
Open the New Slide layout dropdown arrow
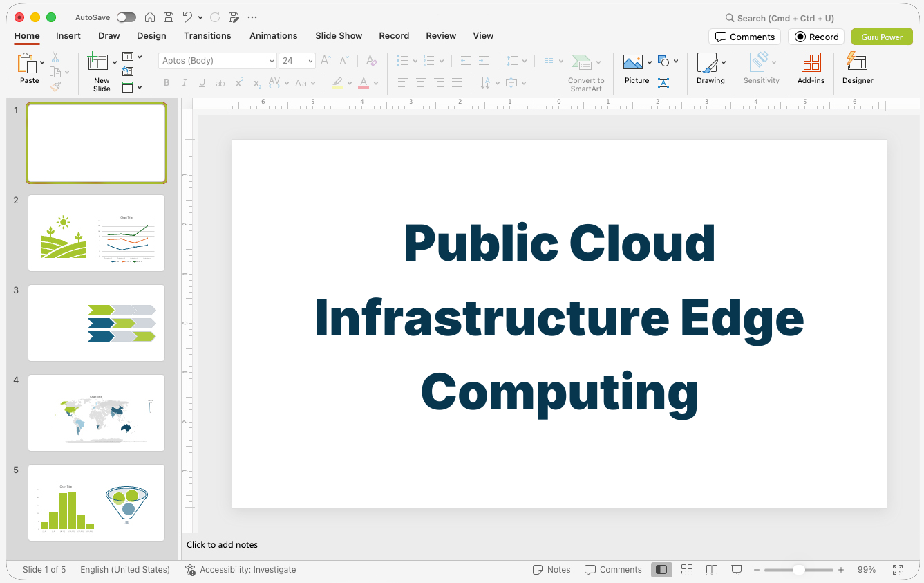point(115,62)
